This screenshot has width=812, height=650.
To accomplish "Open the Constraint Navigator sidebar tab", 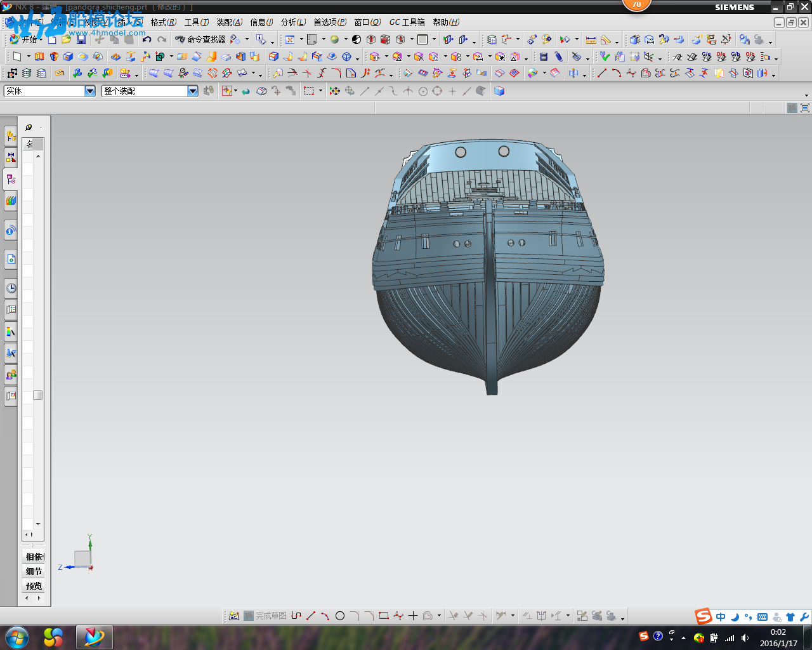I will pyautogui.click(x=11, y=157).
